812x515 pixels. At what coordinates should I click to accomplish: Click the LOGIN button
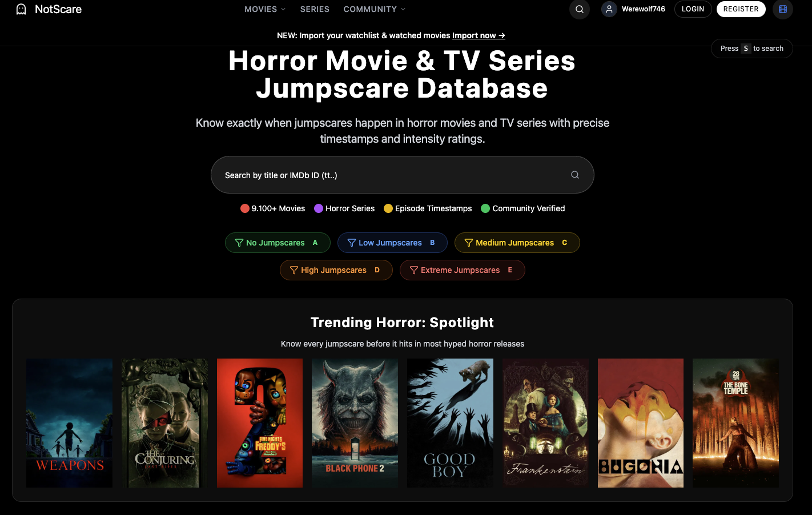693,9
